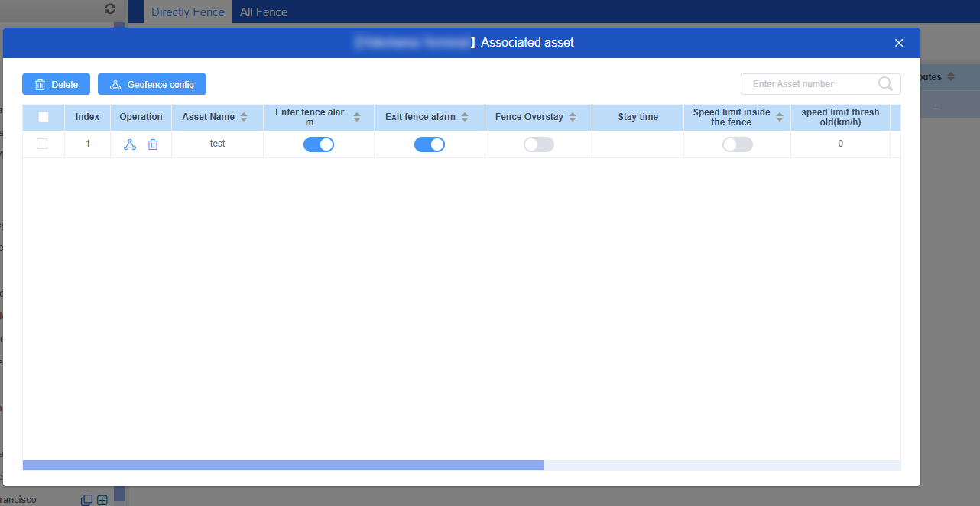Enable the Fence Overstay switch
Viewport: 980px width, 506px height.
click(x=539, y=144)
